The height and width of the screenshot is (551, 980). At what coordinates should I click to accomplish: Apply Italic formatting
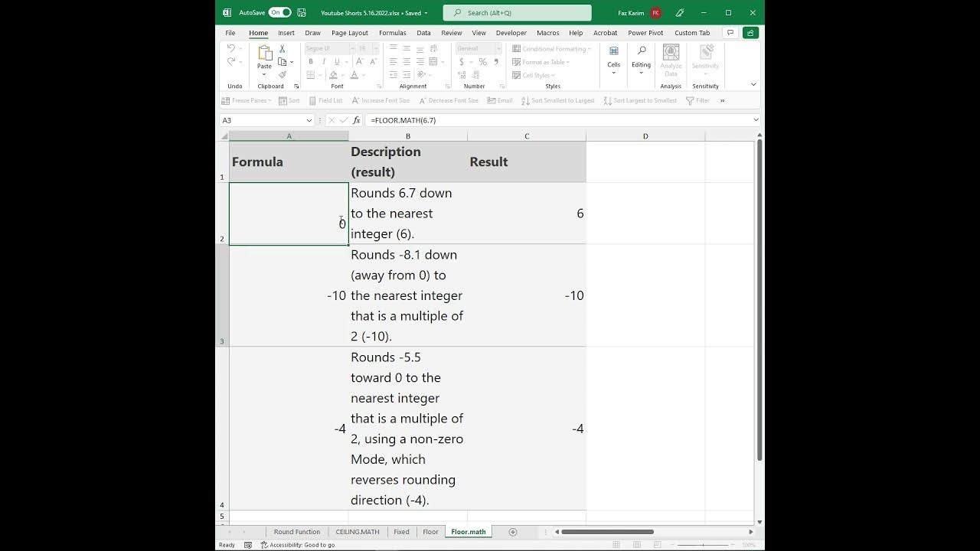(x=324, y=62)
